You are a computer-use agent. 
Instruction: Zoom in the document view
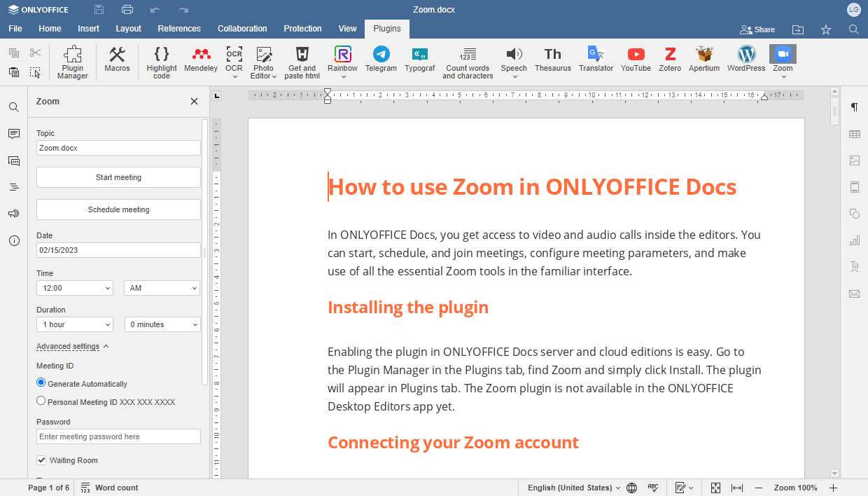coord(833,488)
